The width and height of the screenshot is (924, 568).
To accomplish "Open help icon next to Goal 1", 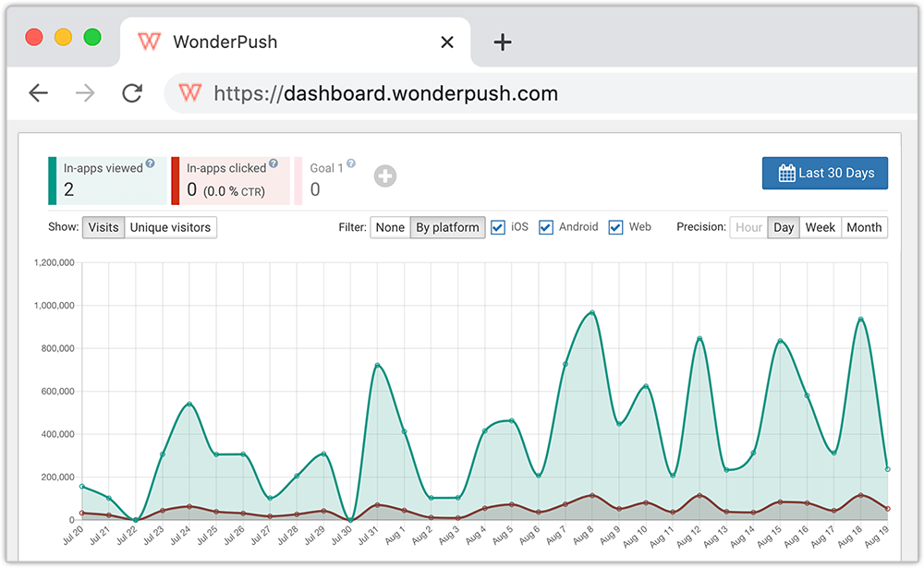I will 351,163.
